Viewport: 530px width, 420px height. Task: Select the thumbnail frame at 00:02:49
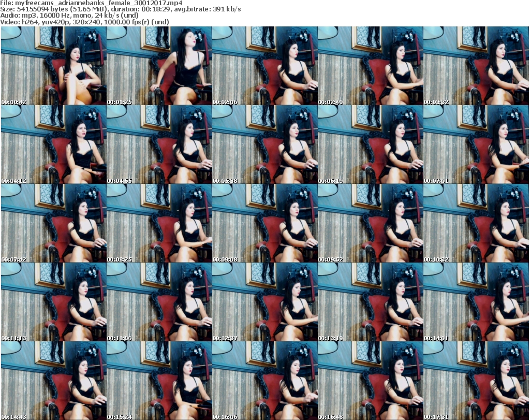[x=371, y=66]
